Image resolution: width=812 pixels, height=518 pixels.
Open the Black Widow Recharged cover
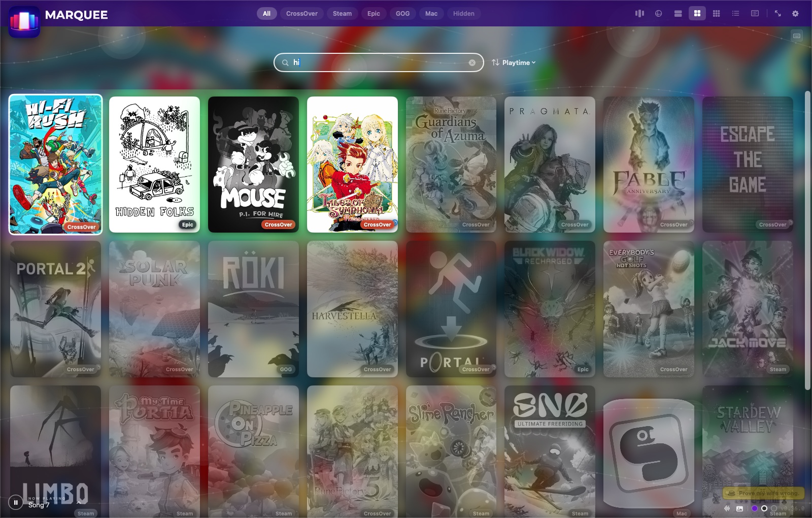550,309
